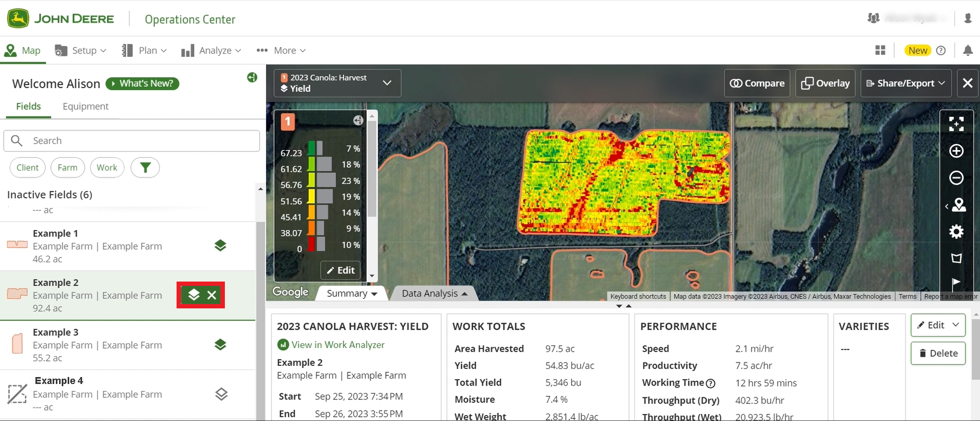Close the Example 2 layer with the X
Screen dimensions: 980x421
click(212, 295)
